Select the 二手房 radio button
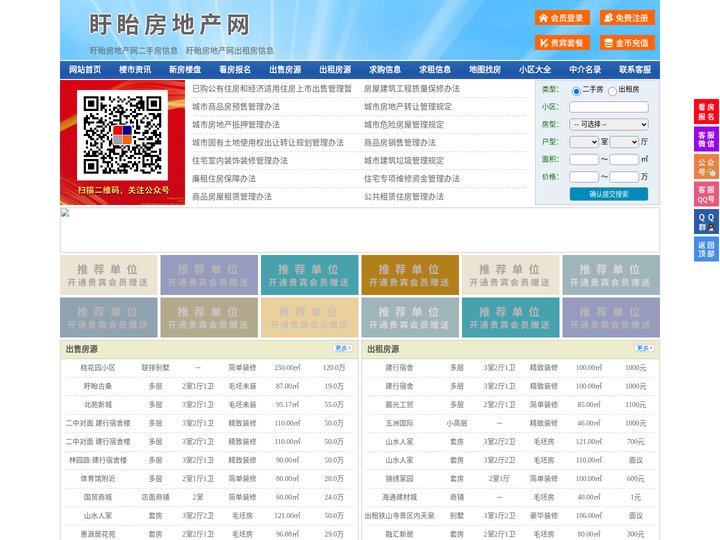 (x=576, y=91)
